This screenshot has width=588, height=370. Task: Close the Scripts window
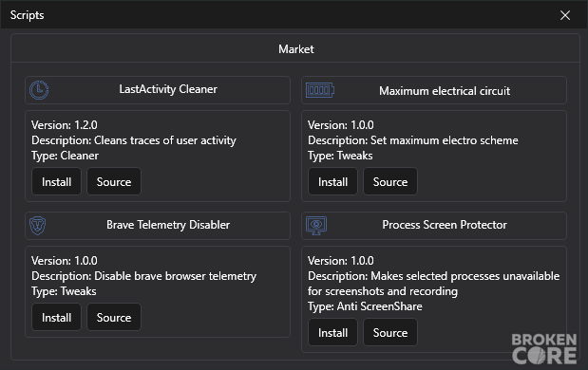pyautogui.click(x=565, y=15)
